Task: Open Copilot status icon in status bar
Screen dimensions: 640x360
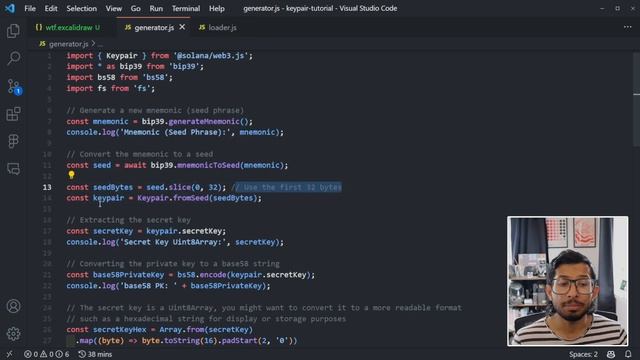Action: coord(611,354)
